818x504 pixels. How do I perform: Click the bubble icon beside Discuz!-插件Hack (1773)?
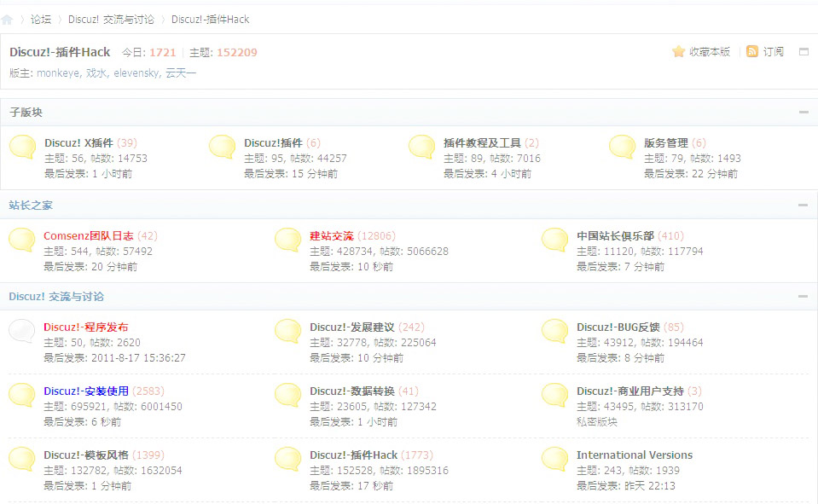[288, 460]
